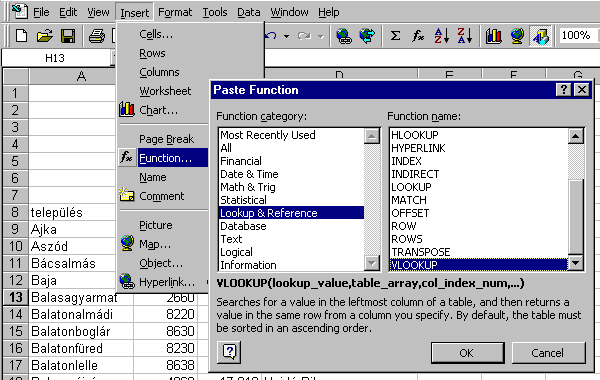
Task: Click the New workbook toolbar icon
Action: (x=21, y=36)
